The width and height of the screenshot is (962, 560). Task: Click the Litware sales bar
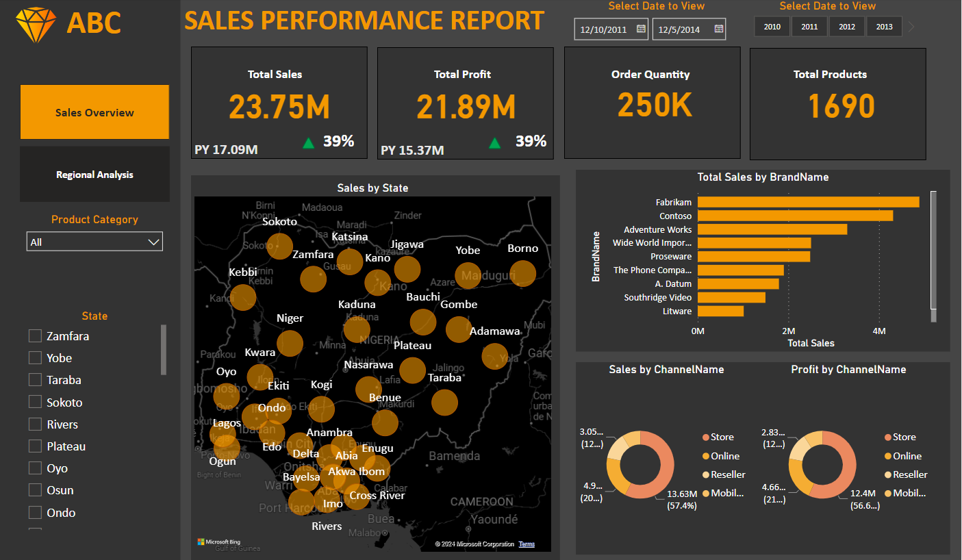(x=720, y=311)
